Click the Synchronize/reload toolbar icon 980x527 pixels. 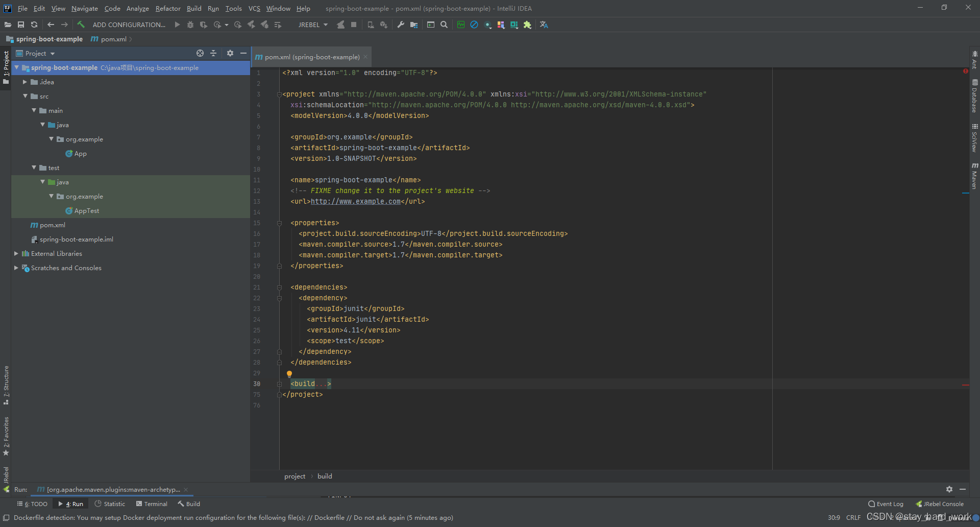34,25
